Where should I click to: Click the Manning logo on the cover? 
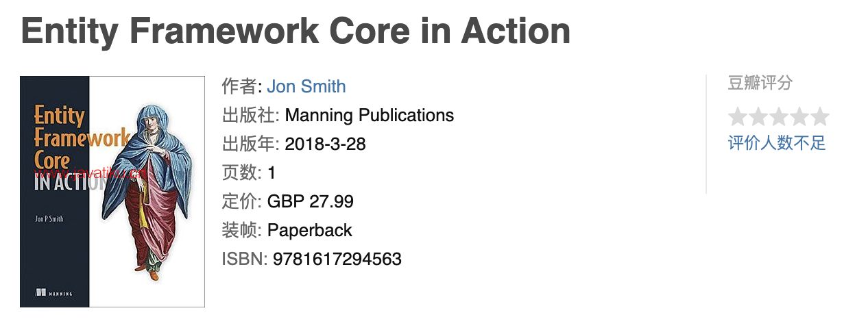[x=54, y=293]
